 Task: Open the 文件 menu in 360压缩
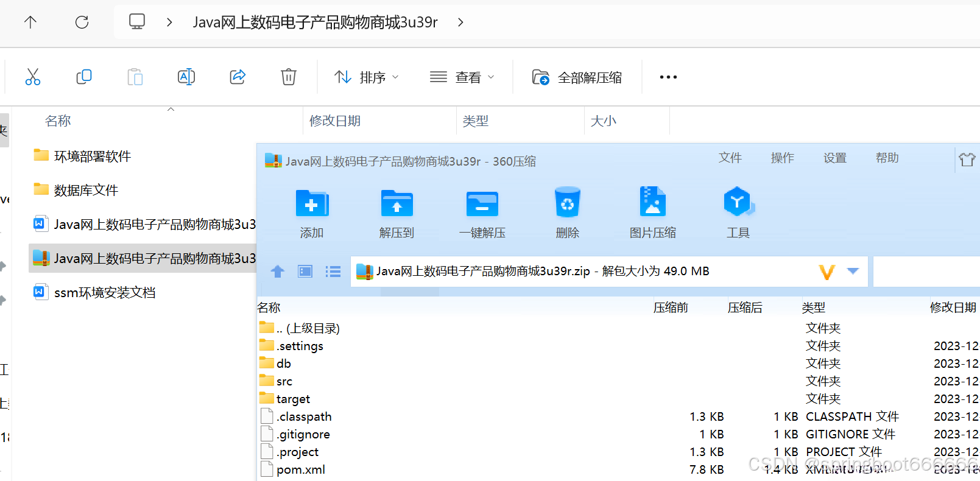[x=730, y=158]
